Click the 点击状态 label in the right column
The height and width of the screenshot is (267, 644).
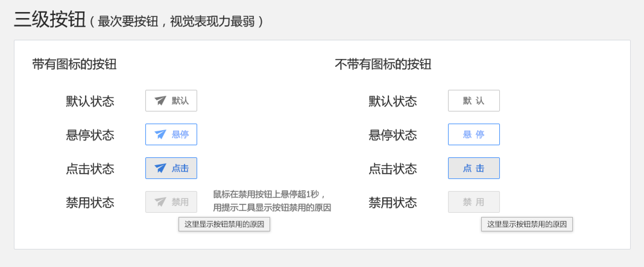pos(393,169)
